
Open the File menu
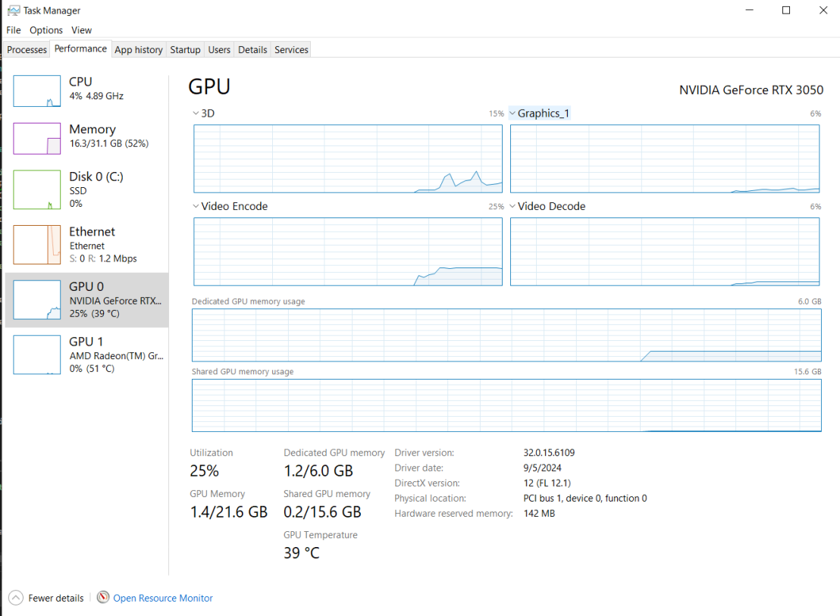[14, 30]
